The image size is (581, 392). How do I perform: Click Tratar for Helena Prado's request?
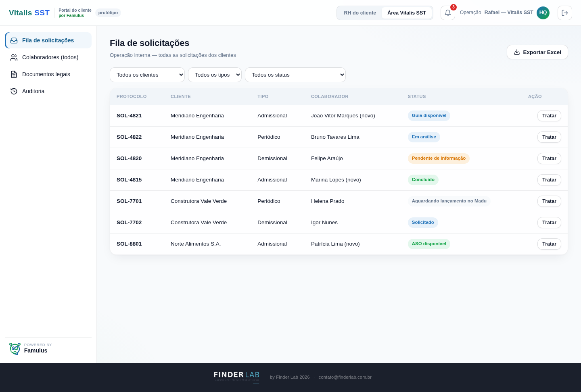pos(549,201)
